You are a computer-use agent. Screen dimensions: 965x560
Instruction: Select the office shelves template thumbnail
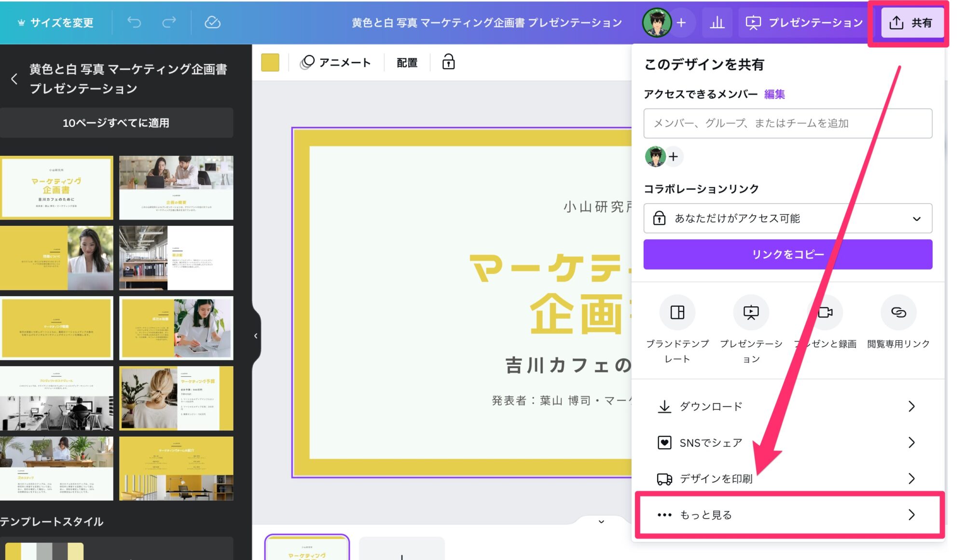pos(176,258)
